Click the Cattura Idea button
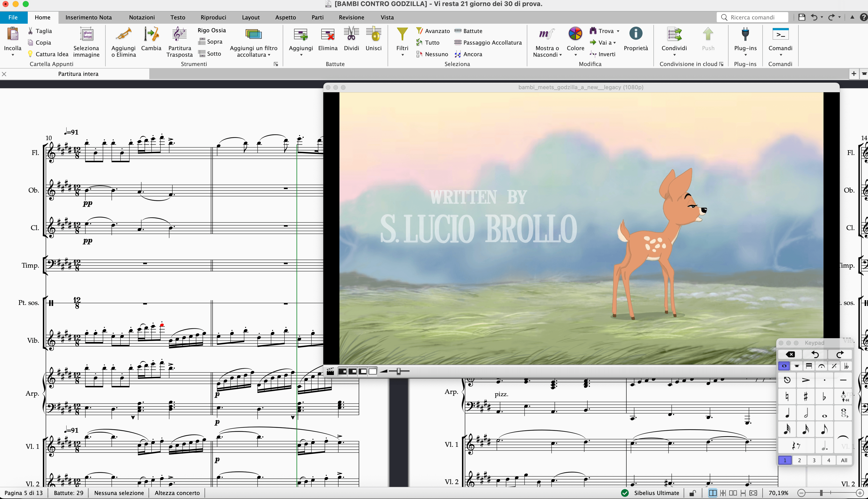868x499 pixels. point(48,54)
